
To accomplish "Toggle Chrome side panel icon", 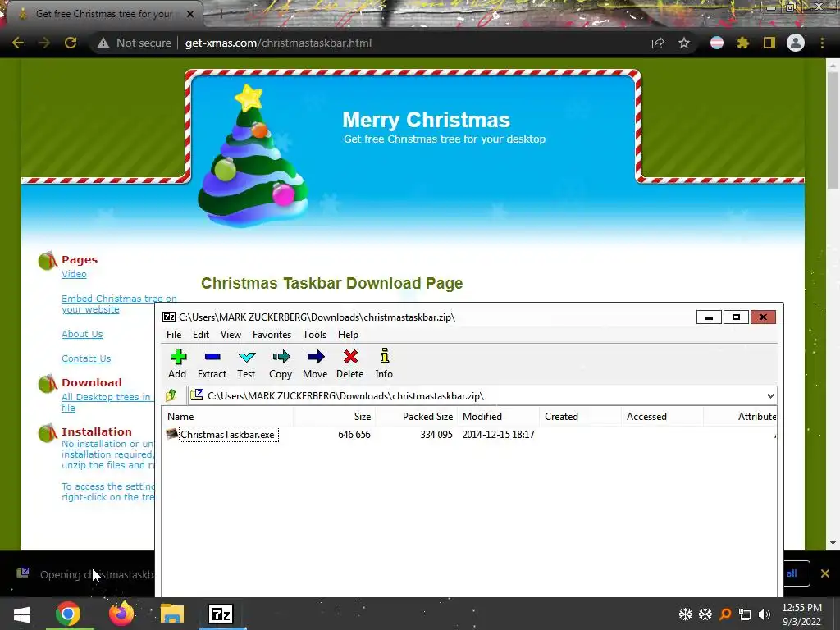I will [769, 43].
